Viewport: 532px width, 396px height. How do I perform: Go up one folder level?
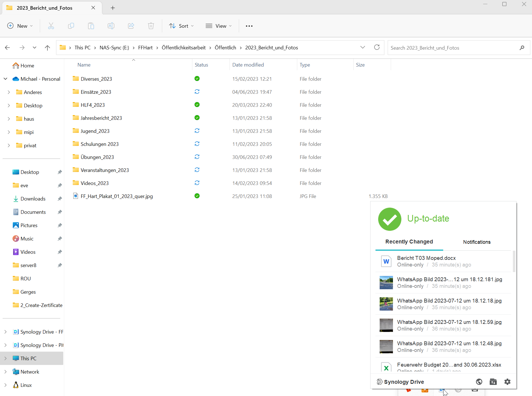(47, 48)
